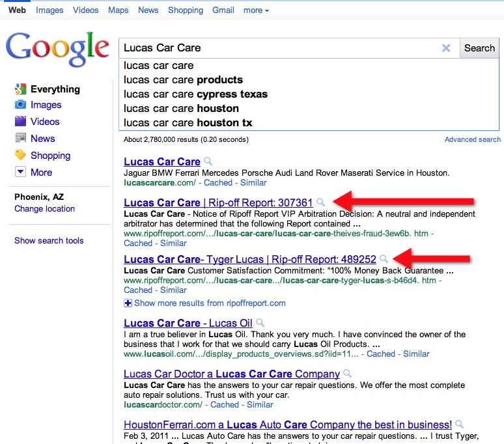This screenshot has height=444, width=504.
Task: Open Advanced search link
Action: (473, 139)
